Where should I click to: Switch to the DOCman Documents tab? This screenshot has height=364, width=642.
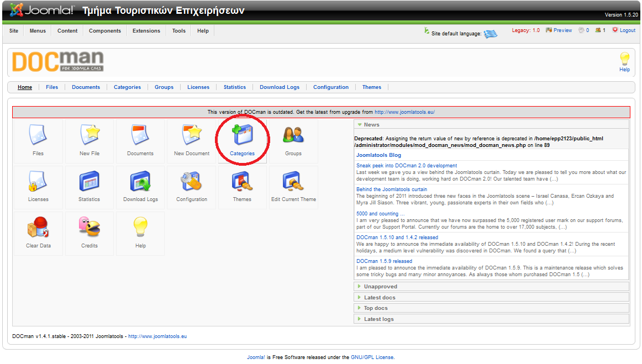coord(86,87)
